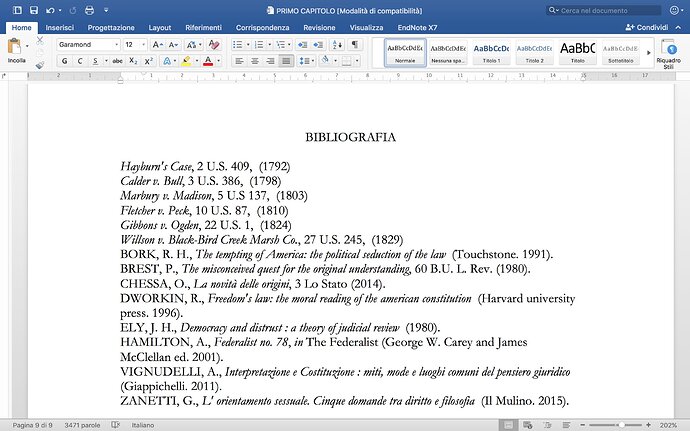Align text right

pos(271,61)
